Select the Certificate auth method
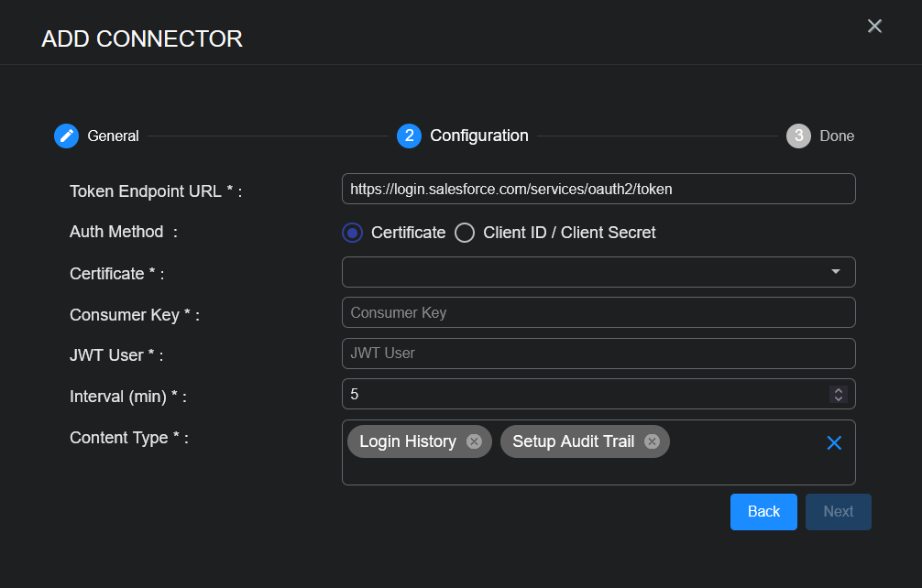 (353, 233)
